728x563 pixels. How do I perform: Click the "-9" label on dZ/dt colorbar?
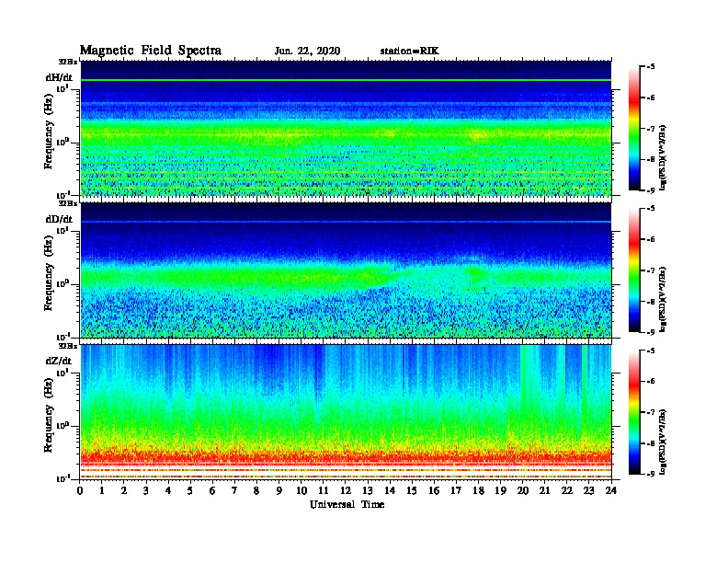click(650, 474)
